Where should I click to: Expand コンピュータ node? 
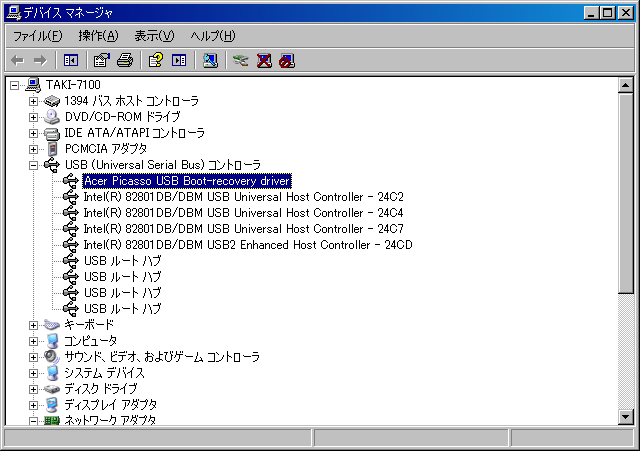click(33, 341)
